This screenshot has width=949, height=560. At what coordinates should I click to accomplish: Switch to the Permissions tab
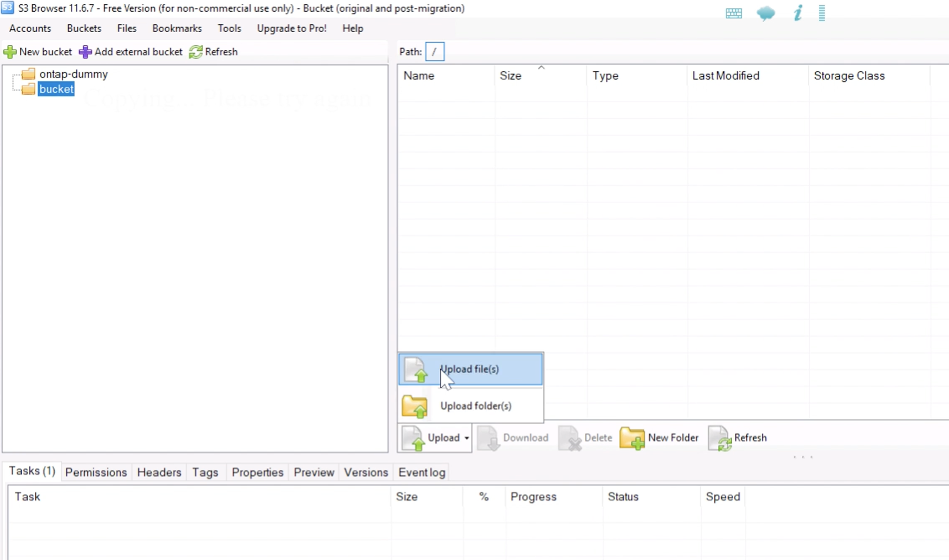coord(95,472)
